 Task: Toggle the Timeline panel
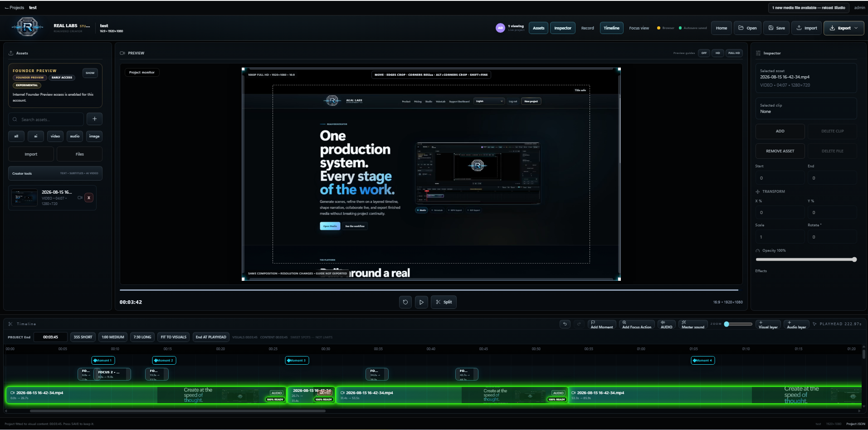611,28
